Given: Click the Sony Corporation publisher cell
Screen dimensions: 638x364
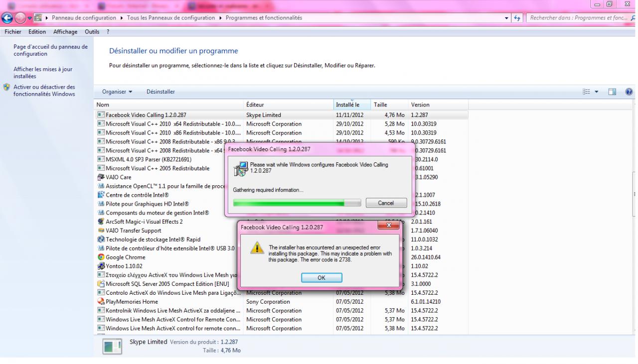Looking at the screenshot, I should coord(268,302).
